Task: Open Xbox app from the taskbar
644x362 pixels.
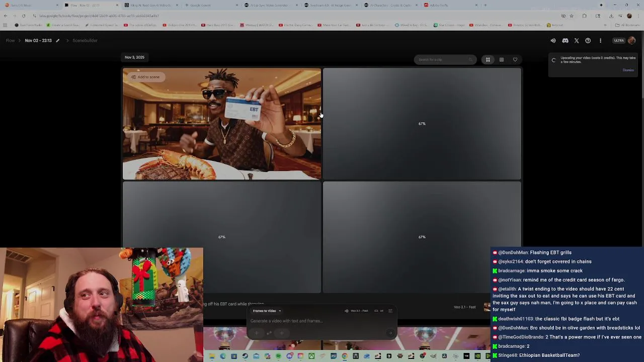Action: (x=311, y=356)
